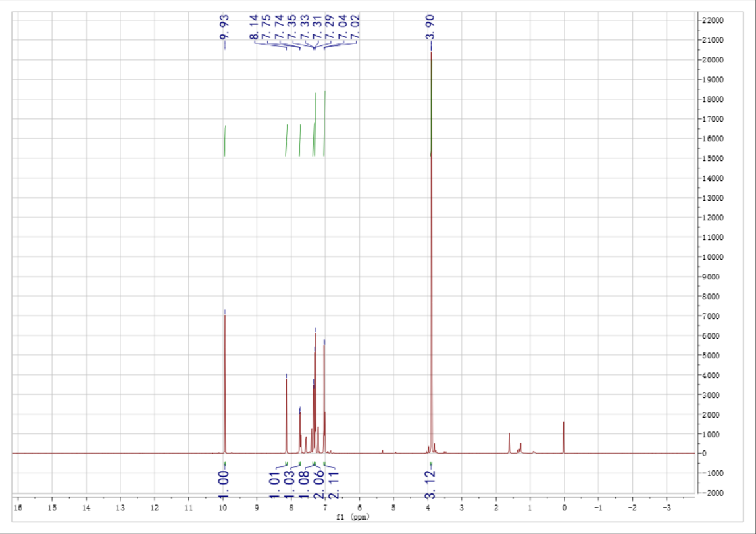Select the 0 tick on ppm axis
Image resolution: width=756 pixels, height=534 pixels.
[564, 508]
